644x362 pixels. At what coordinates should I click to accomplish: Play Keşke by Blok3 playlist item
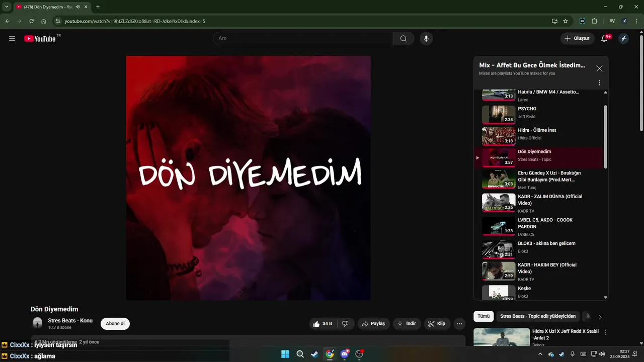(538, 293)
